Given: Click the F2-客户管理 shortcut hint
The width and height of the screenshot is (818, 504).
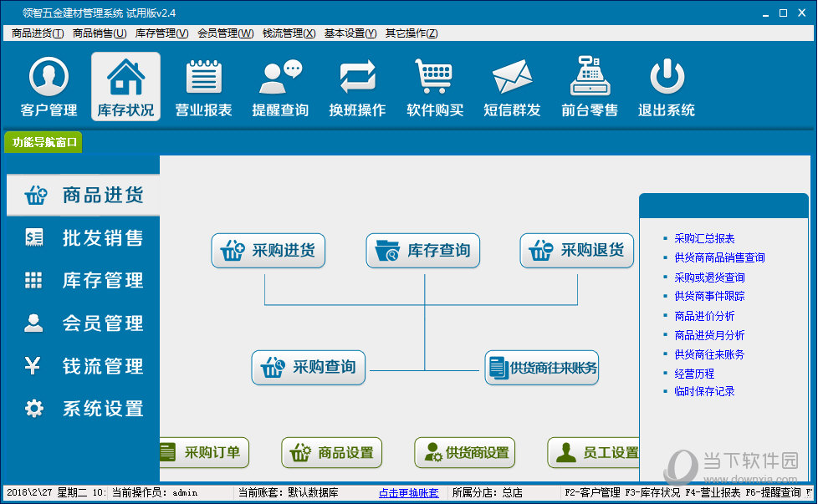Looking at the screenshot, I should [x=593, y=492].
